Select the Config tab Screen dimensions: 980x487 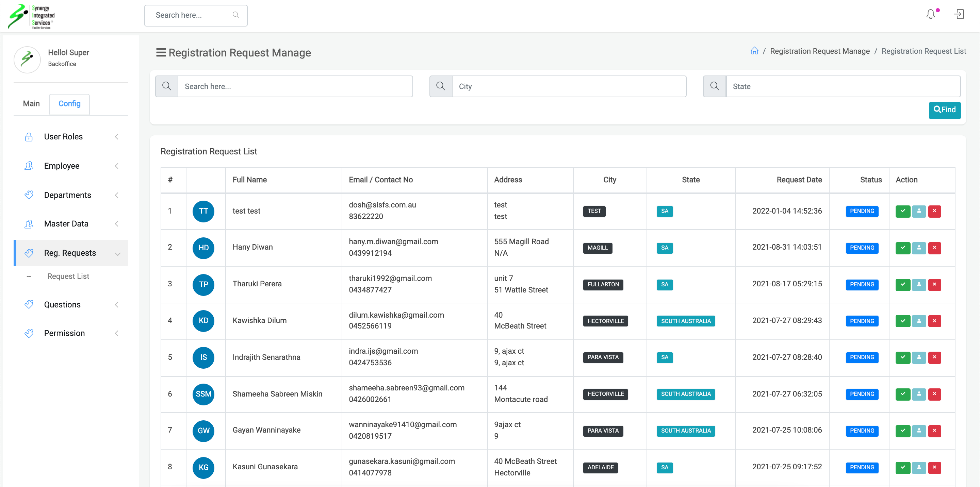click(69, 104)
